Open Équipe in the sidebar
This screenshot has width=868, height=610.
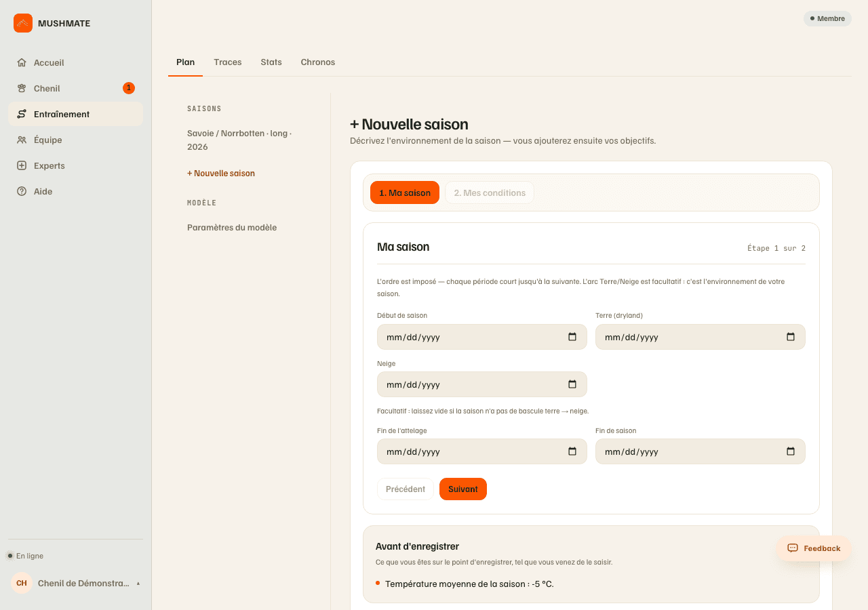75,140
